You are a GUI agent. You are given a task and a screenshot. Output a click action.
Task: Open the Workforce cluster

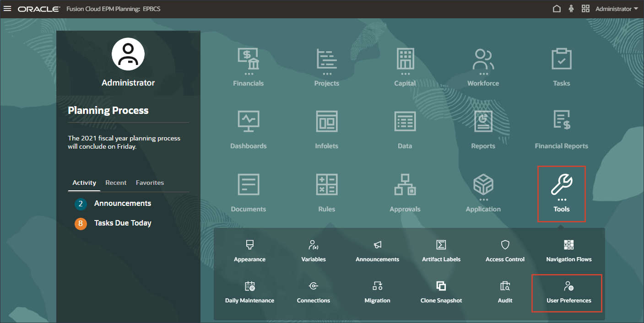tap(483, 67)
